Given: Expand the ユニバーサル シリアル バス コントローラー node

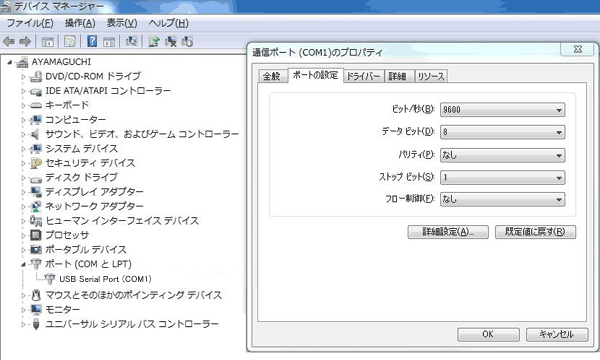Looking at the screenshot, I should tap(23, 324).
